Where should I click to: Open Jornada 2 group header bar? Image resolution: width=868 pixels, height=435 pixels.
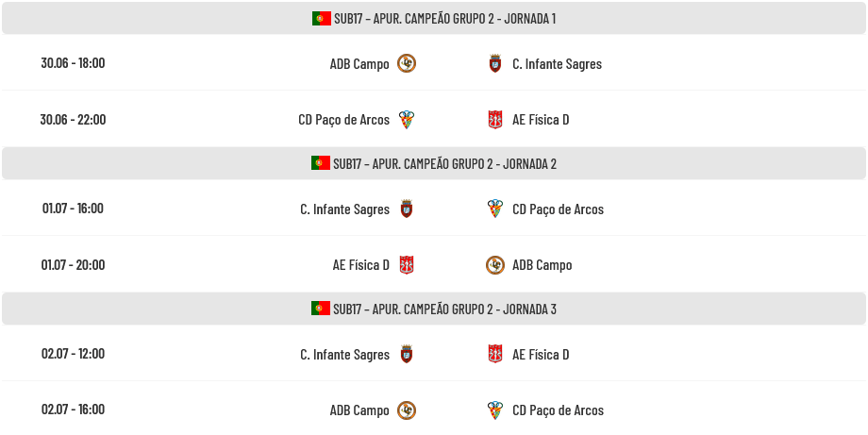pos(434,163)
